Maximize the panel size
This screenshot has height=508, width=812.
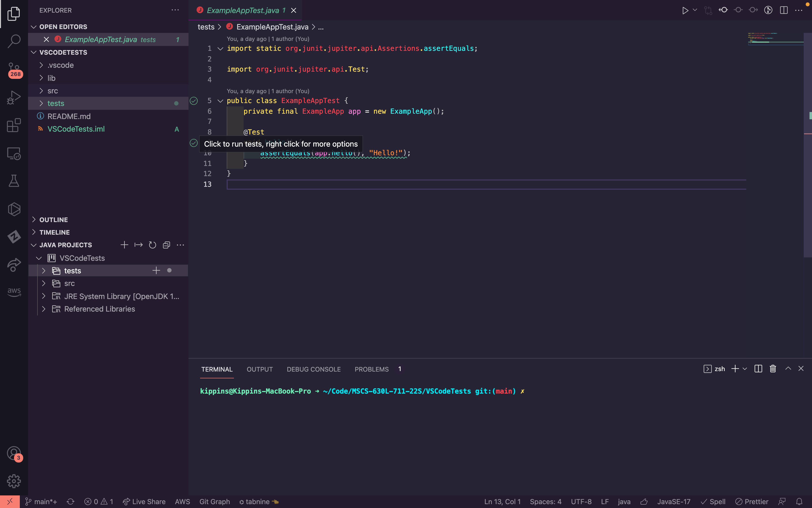click(788, 369)
